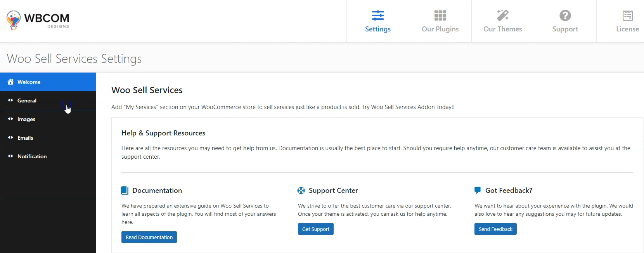Select the Settings top navigation label
644x253 pixels.
pos(378,29)
